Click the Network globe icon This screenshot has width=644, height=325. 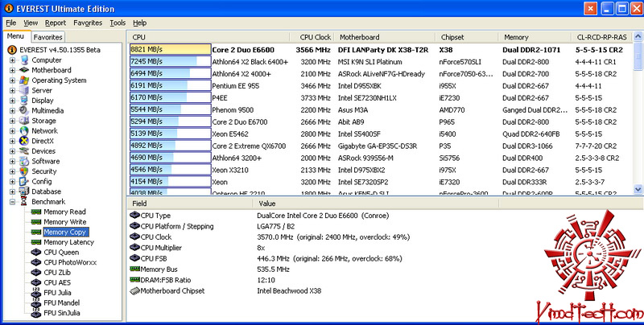pyautogui.click(x=24, y=131)
